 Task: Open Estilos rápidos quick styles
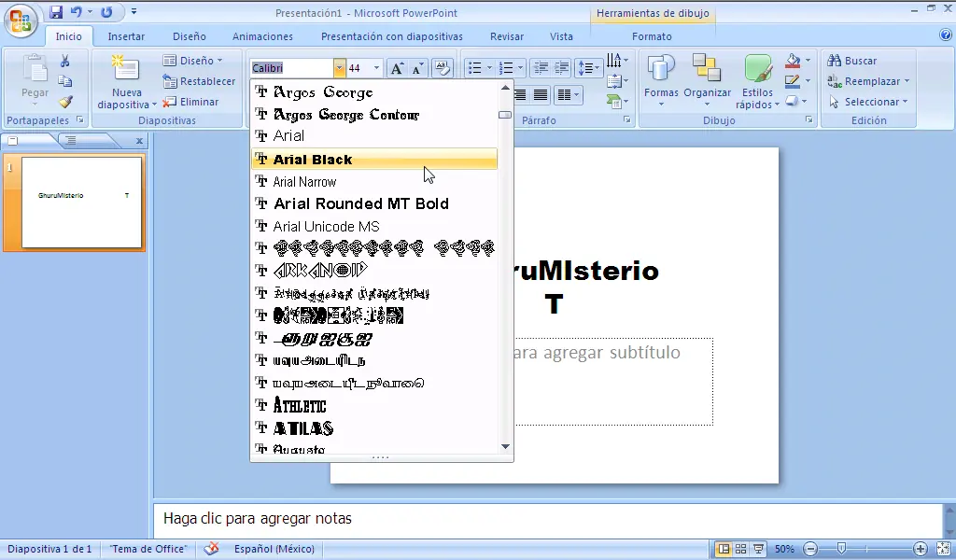click(x=758, y=82)
